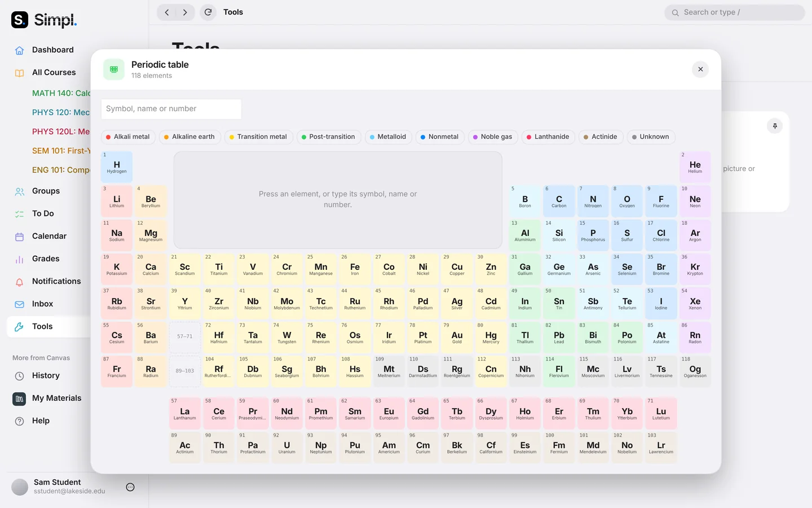This screenshot has width=812, height=508.
Task: Open the PHYS 120L course link
Action: [x=61, y=132]
